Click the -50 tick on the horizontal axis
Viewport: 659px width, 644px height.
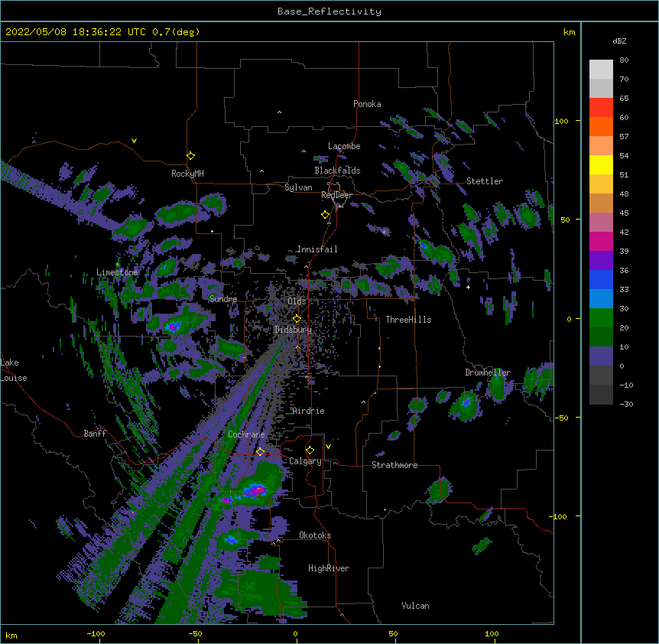(x=194, y=633)
